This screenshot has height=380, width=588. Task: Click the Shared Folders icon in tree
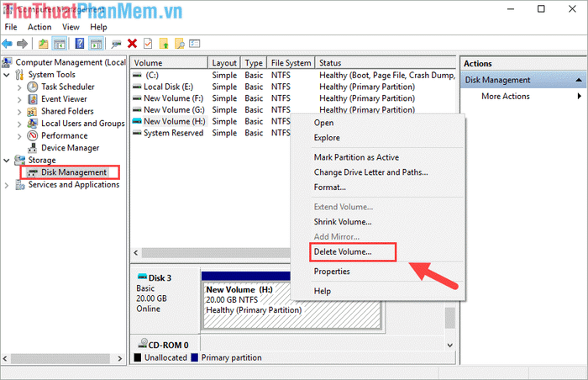[32, 112]
